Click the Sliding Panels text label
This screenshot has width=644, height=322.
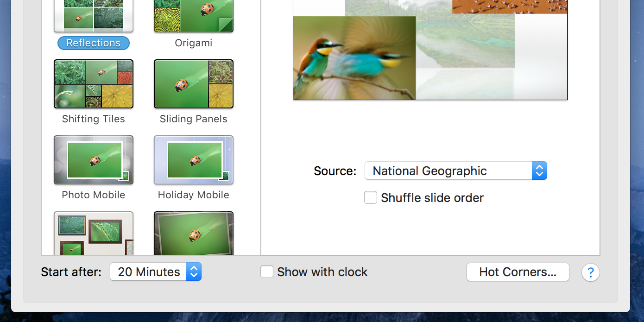click(194, 119)
